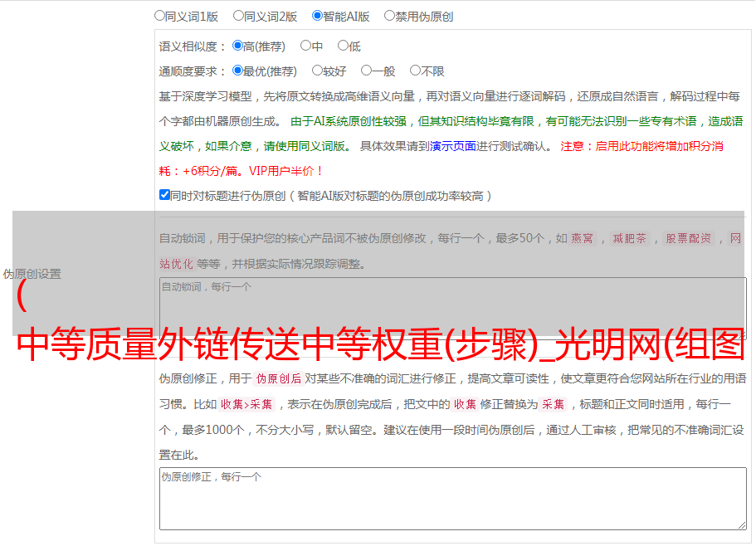
Task: Select 禁用伪原创 radio option
Action: (389, 16)
